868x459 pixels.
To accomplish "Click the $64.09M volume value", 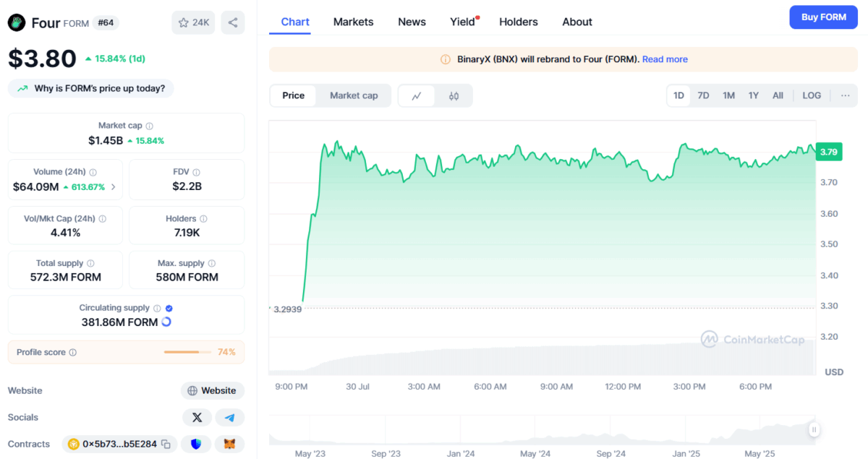I will [x=36, y=186].
